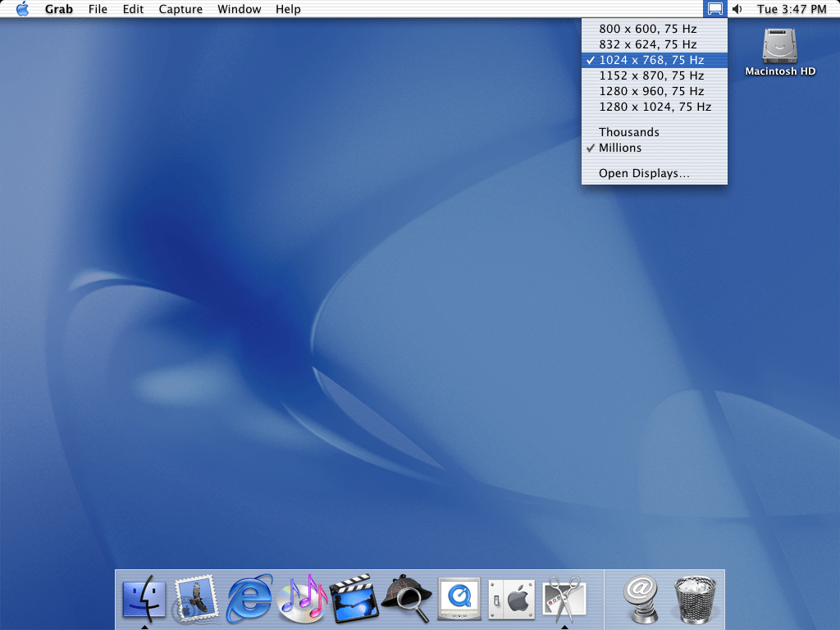Select Thousands color depth
The height and width of the screenshot is (630, 840).
point(628,132)
